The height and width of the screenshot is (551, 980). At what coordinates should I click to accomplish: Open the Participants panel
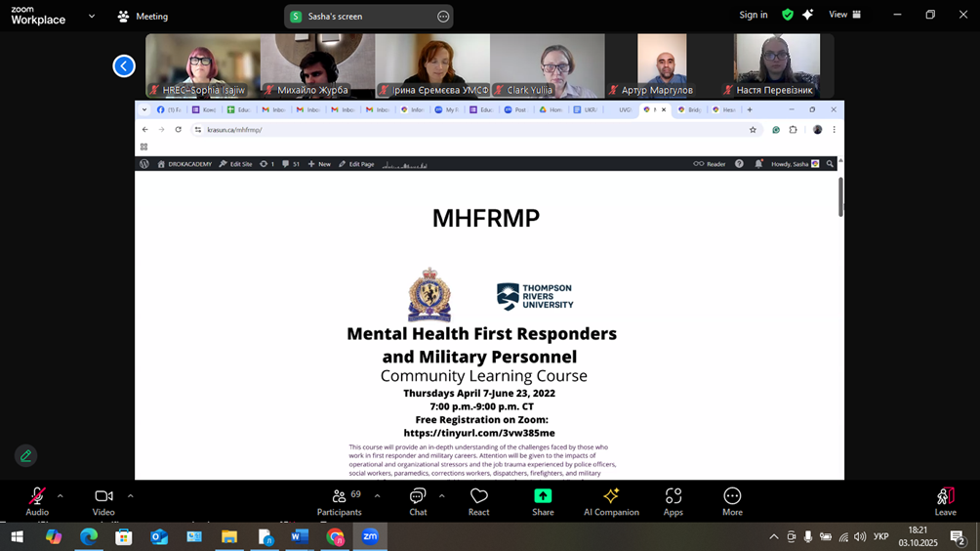tap(339, 501)
